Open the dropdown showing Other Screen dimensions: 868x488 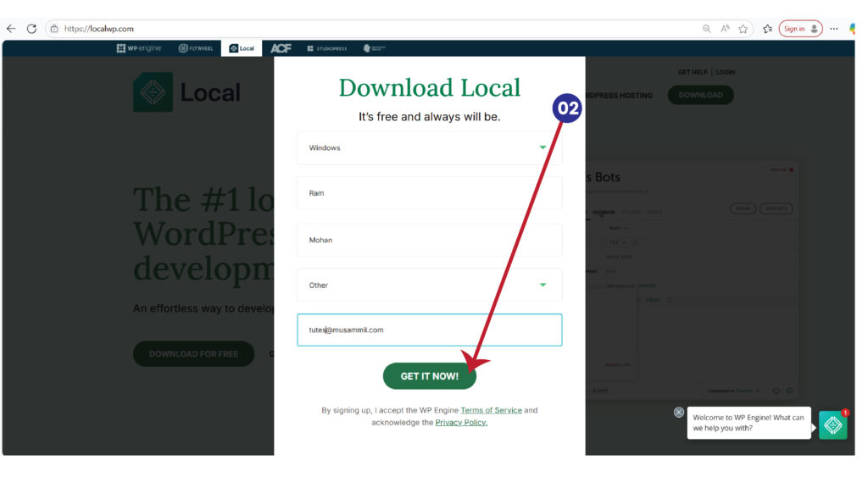430,285
